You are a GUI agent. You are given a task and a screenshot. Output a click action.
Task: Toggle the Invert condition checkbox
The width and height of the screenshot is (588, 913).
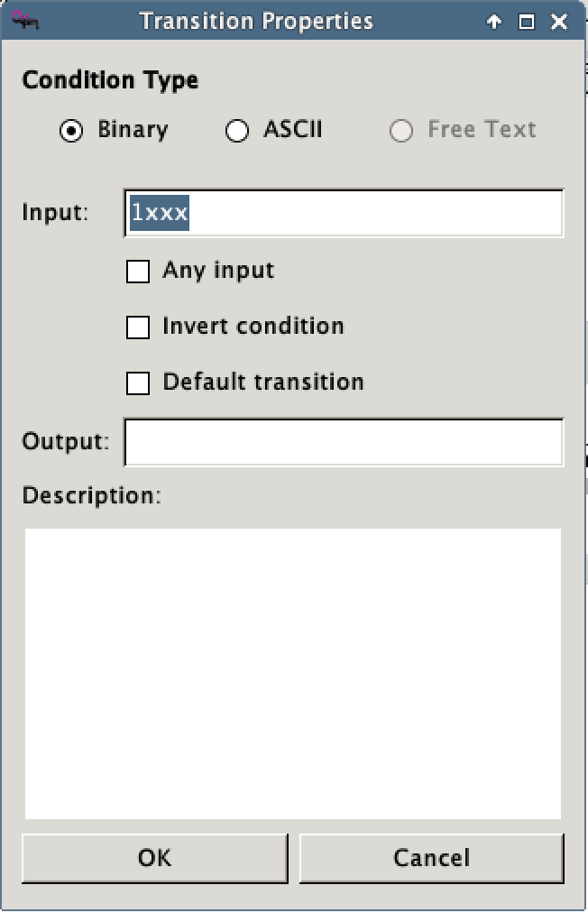coord(138,327)
